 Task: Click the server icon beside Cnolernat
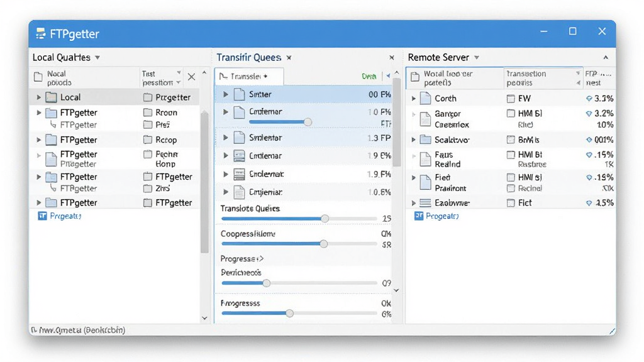(x=239, y=174)
